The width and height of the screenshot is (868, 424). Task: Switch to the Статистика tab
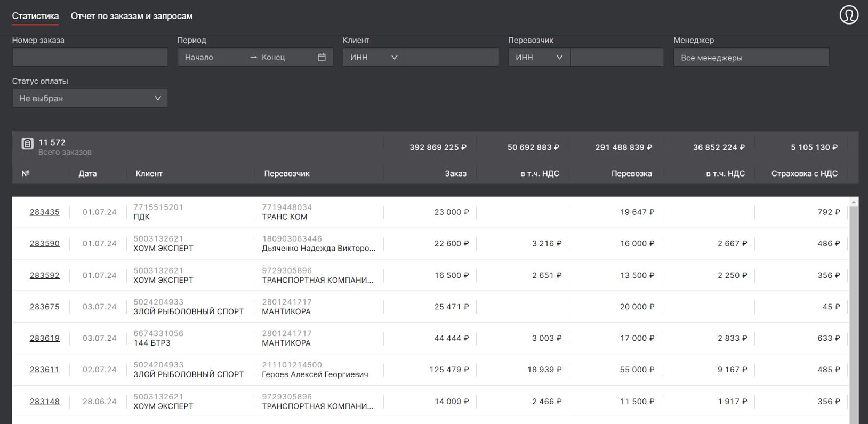(x=35, y=16)
